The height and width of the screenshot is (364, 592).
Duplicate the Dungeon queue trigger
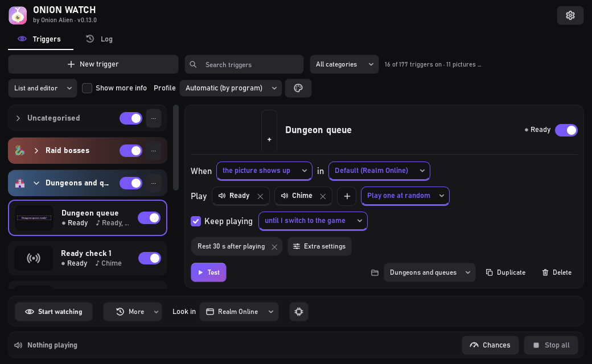(x=506, y=272)
